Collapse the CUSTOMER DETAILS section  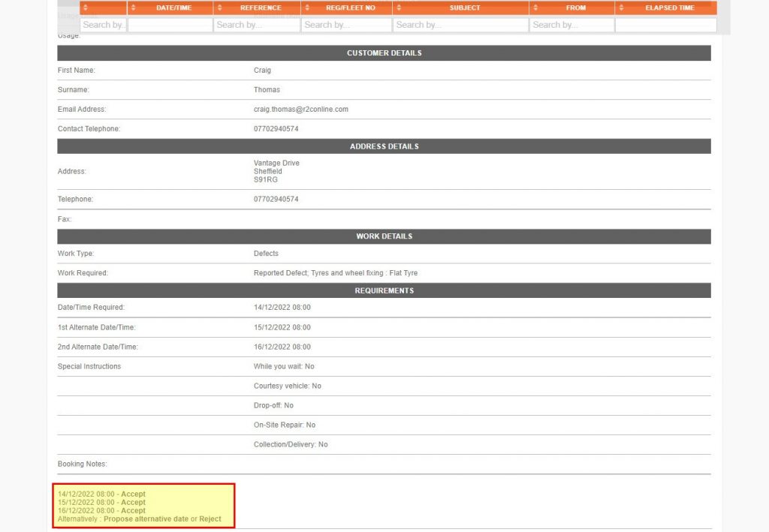(x=384, y=53)
